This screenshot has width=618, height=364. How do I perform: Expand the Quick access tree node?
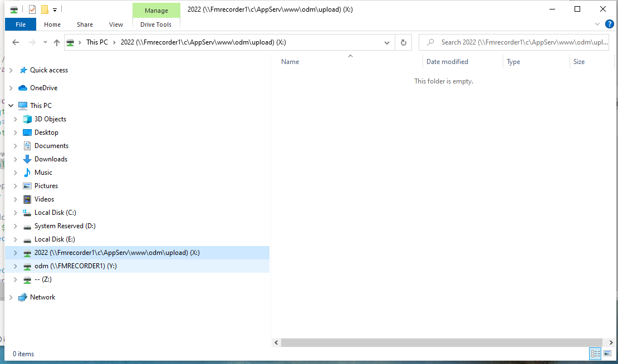11,70
